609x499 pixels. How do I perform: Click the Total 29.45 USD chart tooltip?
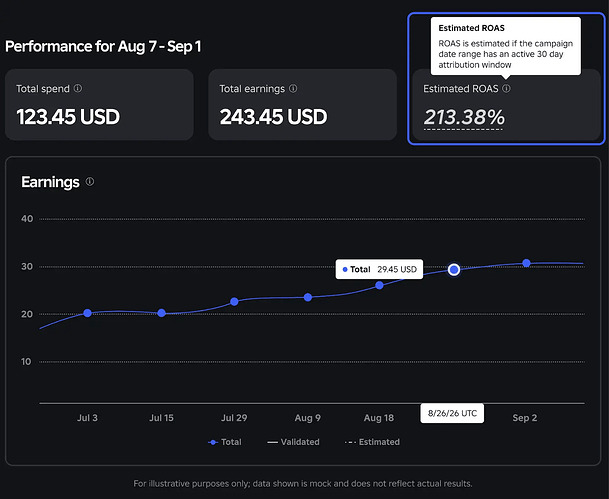tap(379, 269)
